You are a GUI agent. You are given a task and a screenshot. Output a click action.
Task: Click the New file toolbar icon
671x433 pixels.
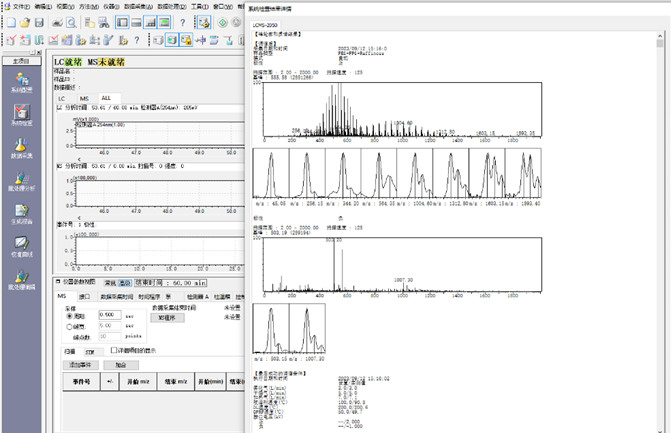tap(11, 22)
